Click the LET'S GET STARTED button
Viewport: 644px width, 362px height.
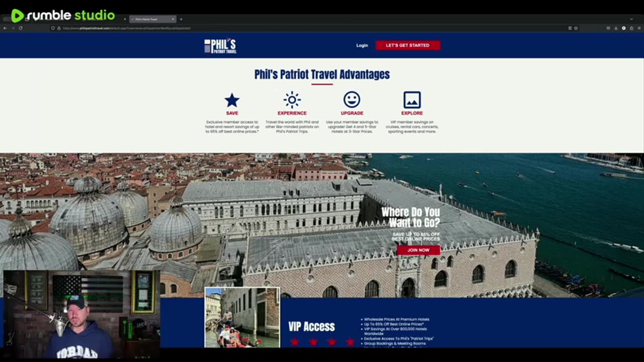(408, 45)
